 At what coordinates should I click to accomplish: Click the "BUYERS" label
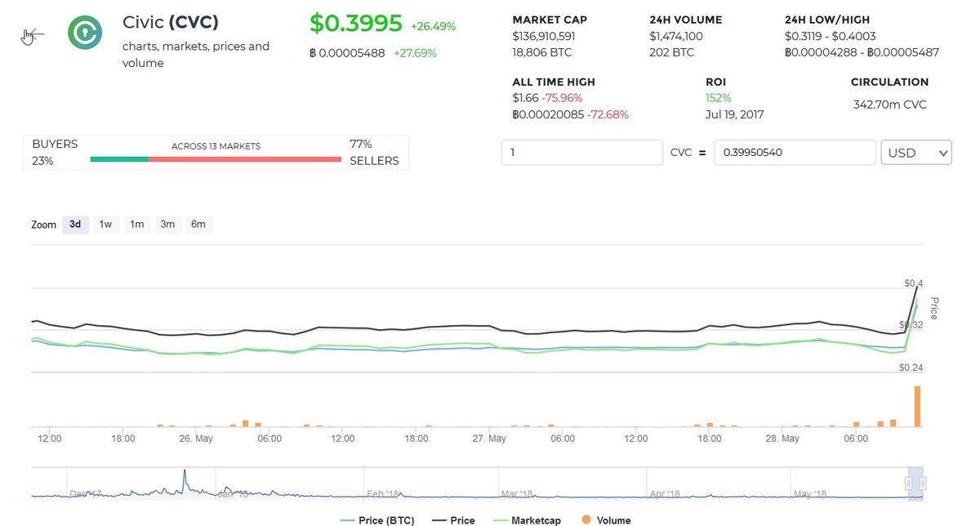pos(55,144)
